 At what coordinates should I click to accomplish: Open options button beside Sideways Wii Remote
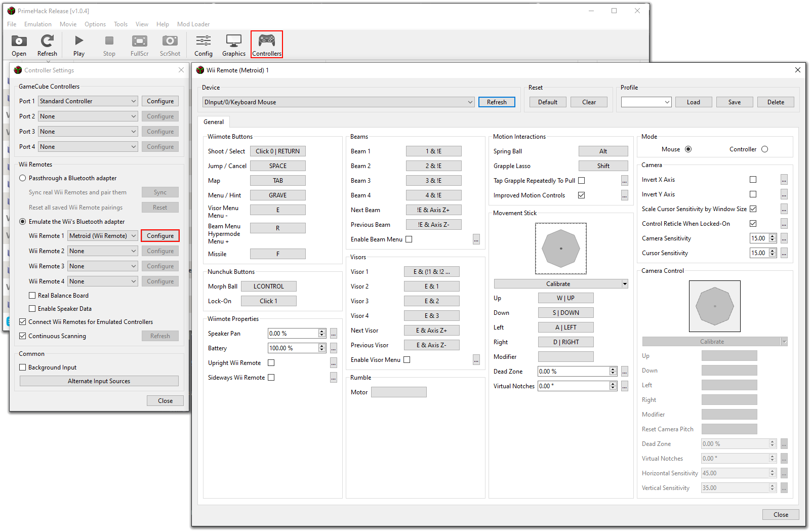click(334, 378)
